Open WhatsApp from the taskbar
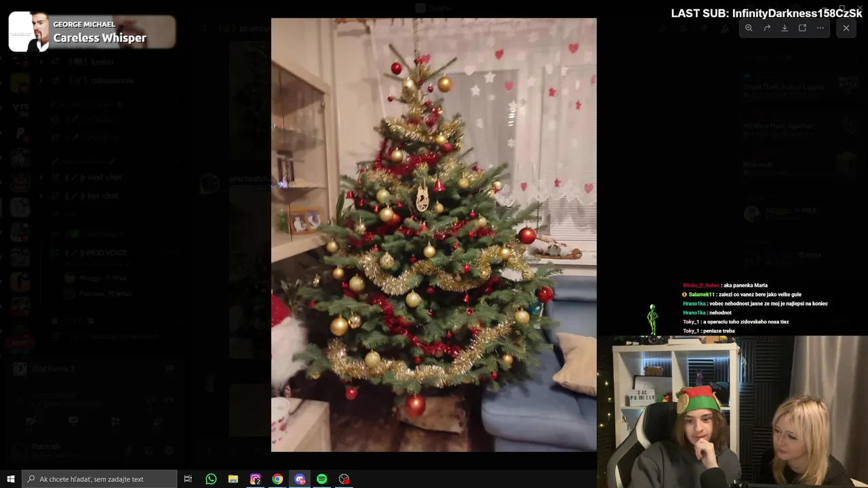Image resolution: width=868 pixels, height=488 pixels. pyautogui.click(x=211, y=479)
